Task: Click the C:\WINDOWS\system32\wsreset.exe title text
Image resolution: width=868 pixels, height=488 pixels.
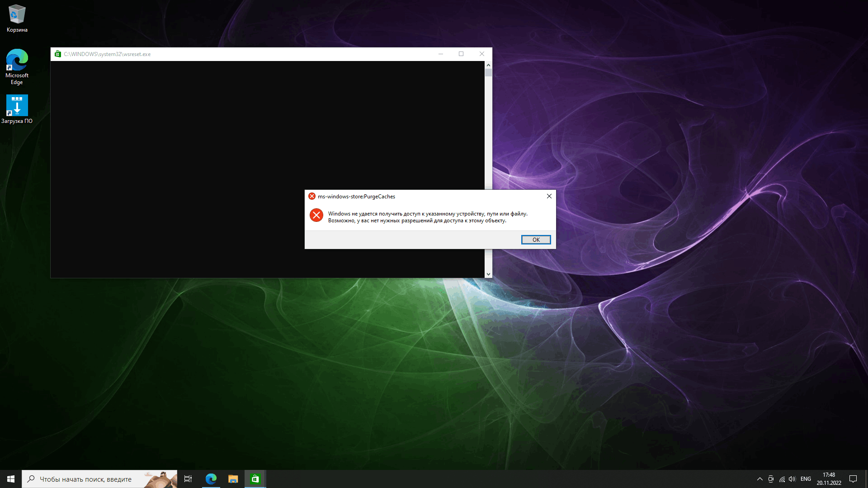Action: point(107,54)
